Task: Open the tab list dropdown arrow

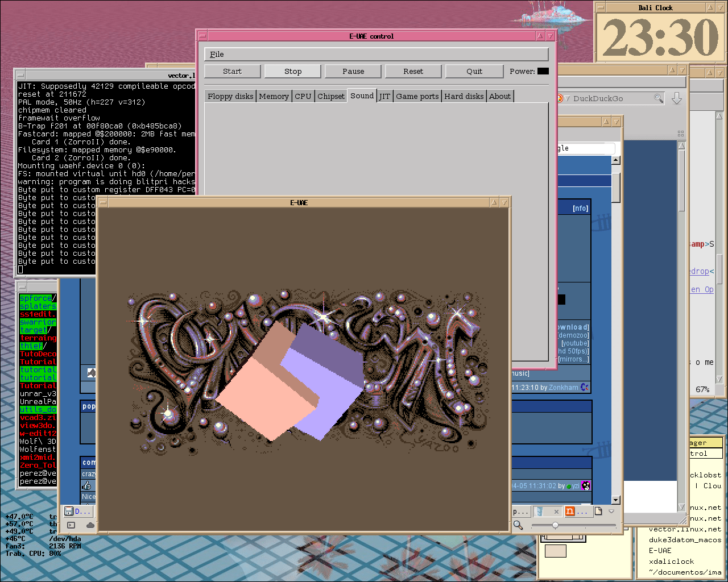Action: (612, 512)
